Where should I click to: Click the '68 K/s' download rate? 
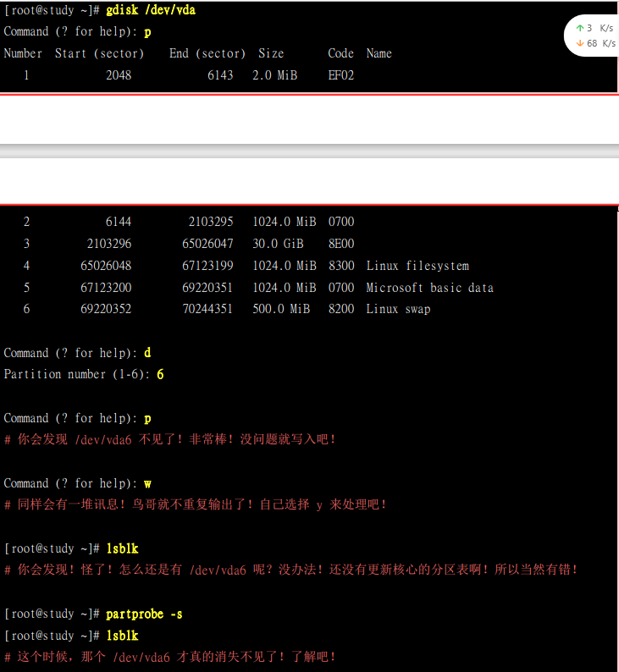[x=601, y=43]
